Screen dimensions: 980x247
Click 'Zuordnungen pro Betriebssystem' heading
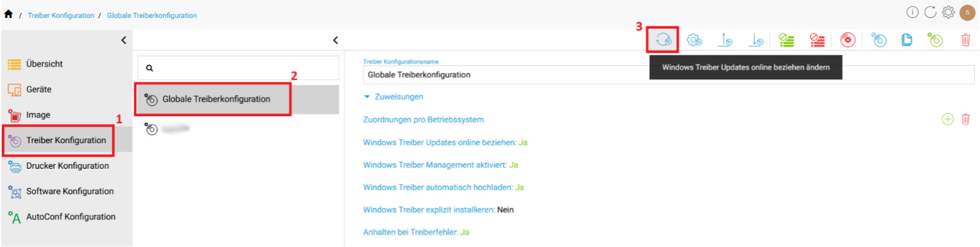423,120
